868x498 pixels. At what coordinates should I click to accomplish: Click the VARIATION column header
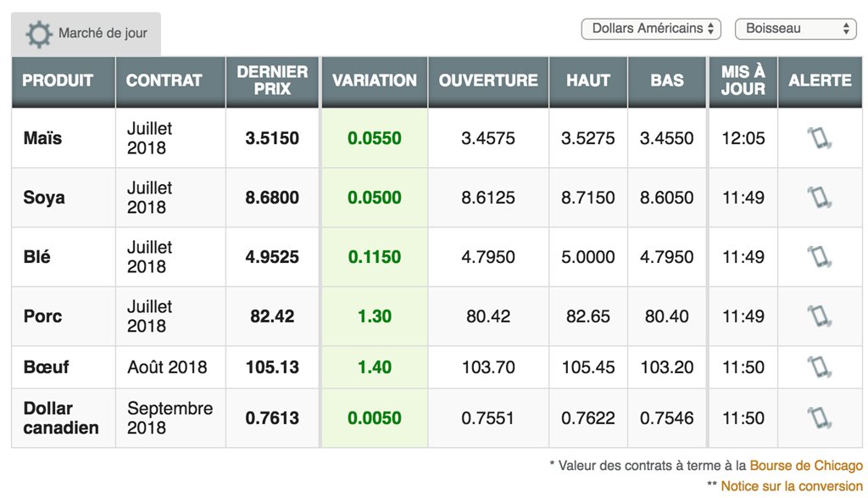coord(374,81)
